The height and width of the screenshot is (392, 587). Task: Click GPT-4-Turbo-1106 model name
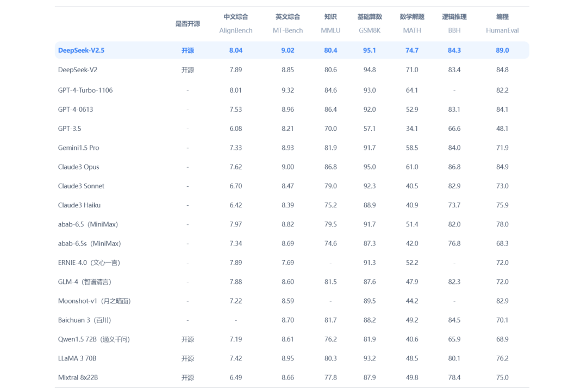[85, 90]
